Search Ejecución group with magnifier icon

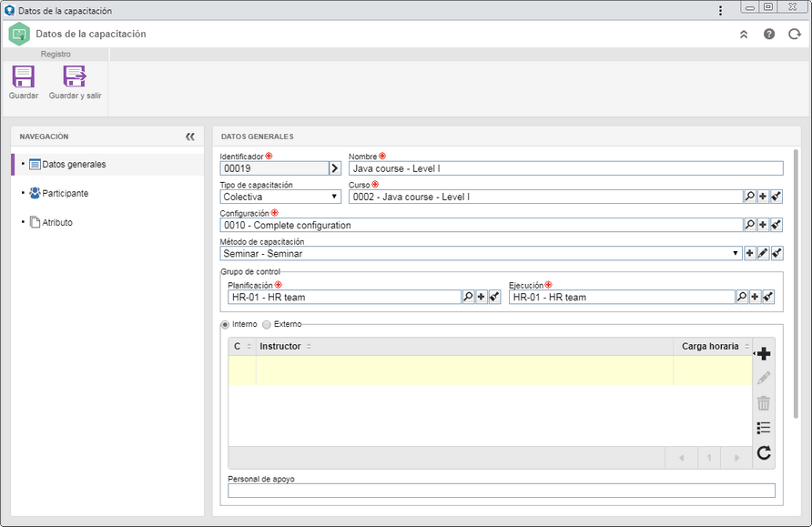point(742,297)
